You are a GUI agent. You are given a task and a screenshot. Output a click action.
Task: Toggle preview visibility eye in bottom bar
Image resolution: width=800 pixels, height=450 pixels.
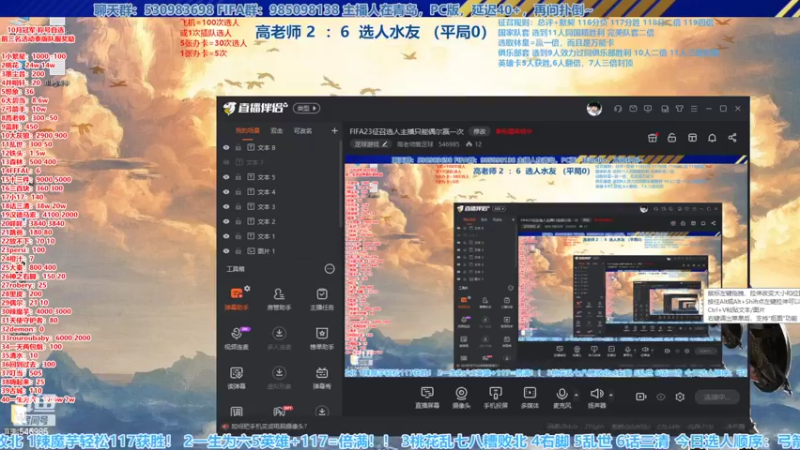tap(661, 396)
